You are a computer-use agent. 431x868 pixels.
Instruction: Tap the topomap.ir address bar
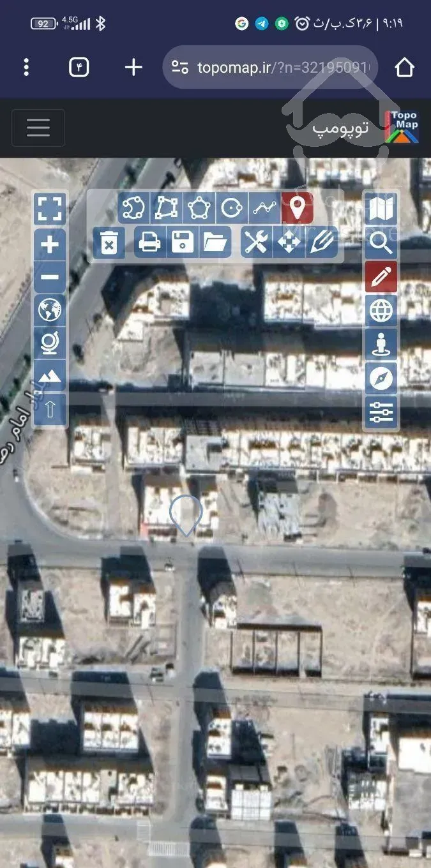tap(271, 67)
